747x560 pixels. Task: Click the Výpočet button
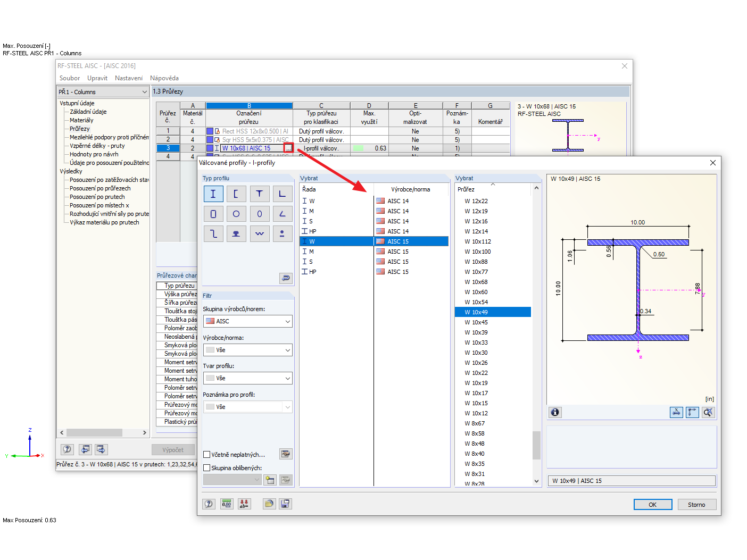point(173,450)
